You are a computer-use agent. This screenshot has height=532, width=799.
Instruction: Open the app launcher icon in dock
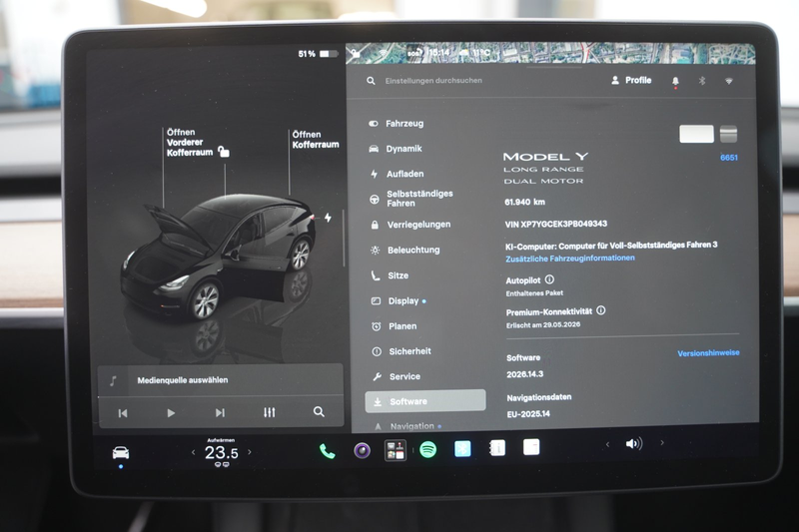[x=395, y=450]
